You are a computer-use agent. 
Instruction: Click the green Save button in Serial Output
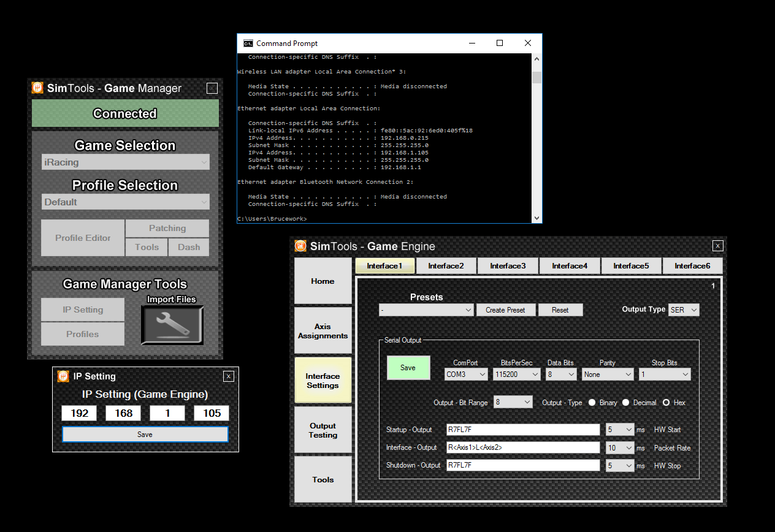pyautogui.click(x=408, y=368)
